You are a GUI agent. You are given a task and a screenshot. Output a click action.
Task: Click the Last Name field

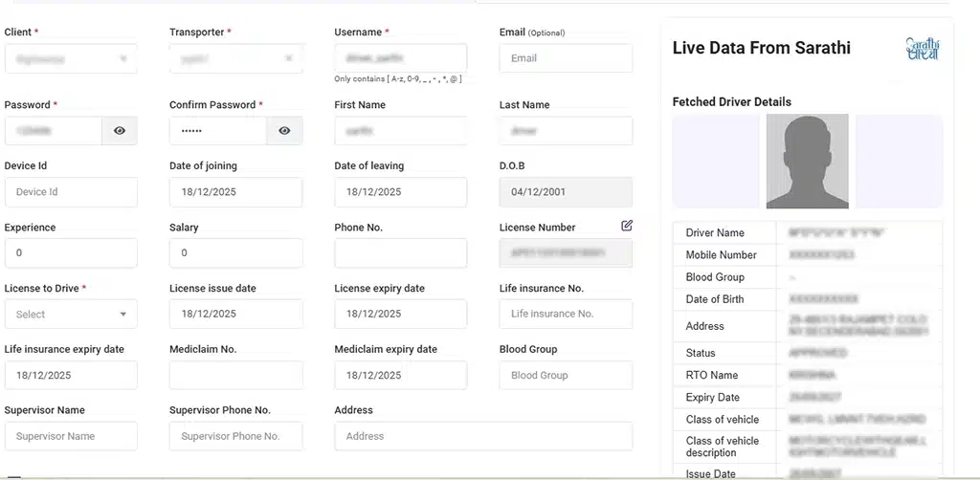566,131
